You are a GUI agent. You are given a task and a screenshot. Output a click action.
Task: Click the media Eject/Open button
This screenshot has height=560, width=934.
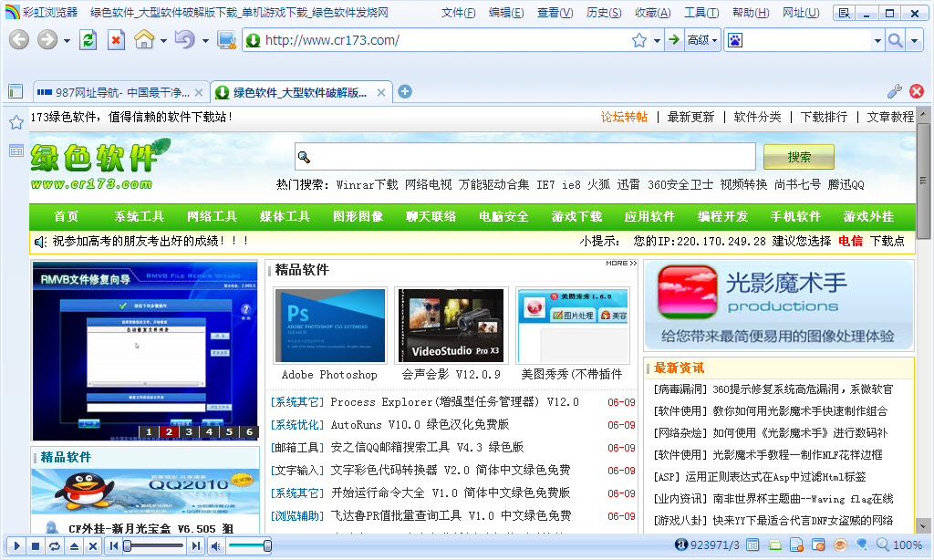click(x=74, y=545)
